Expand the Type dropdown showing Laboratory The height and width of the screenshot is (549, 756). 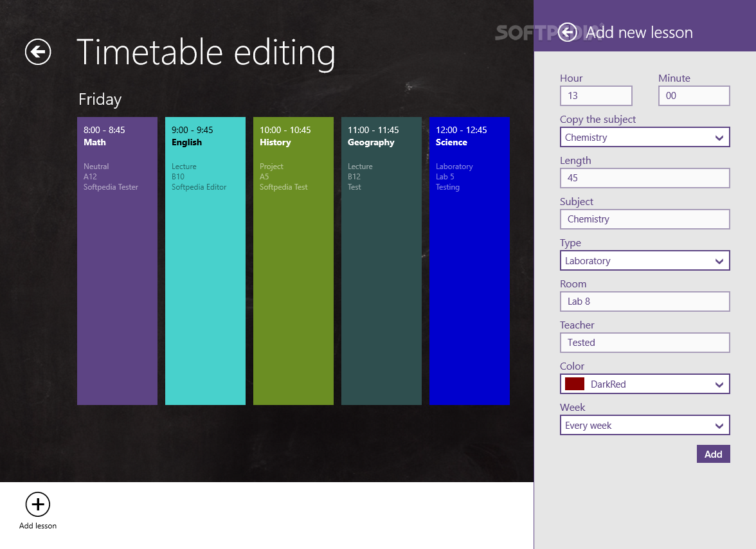coord(645,261)
